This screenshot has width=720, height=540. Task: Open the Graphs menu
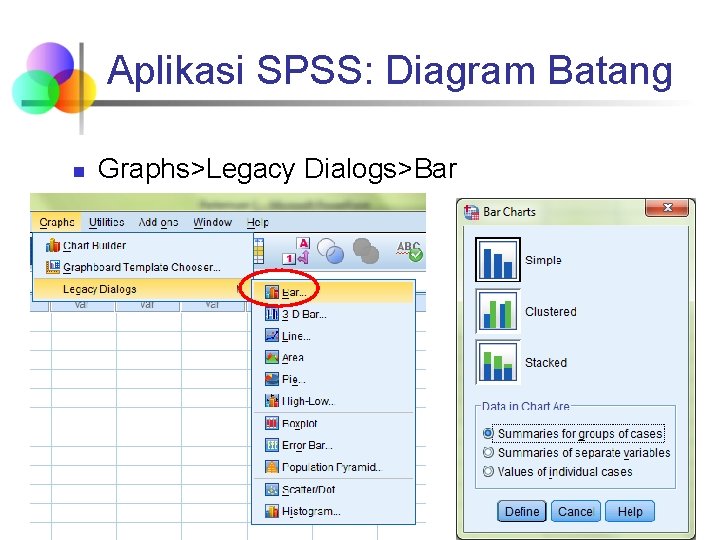[x=56, y=222]
